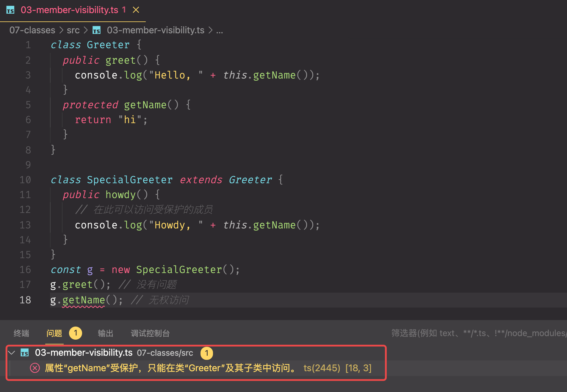Switch to the 终端 panel tab

click(x=21, y=333)
